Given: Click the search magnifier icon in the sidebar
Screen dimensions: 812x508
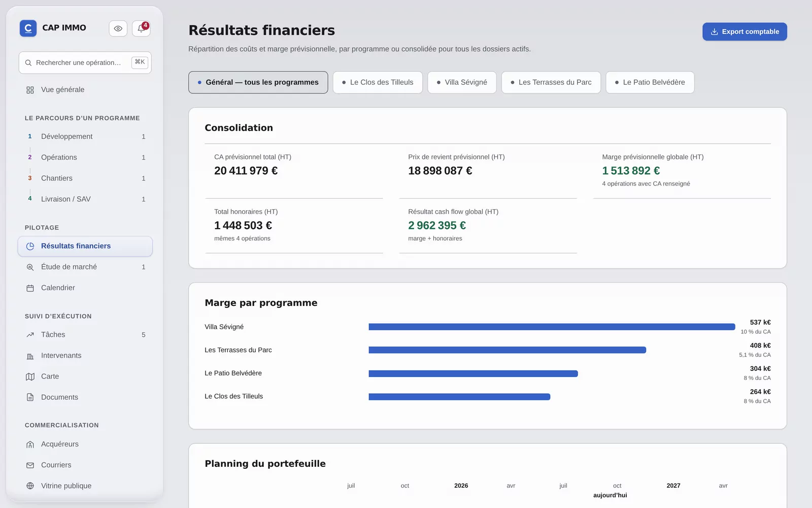Looking at the screenshot, I should coord(28,63).
